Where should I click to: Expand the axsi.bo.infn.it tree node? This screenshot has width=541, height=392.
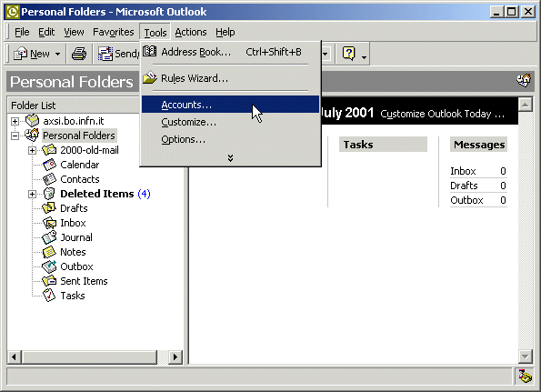pos(15,121)
